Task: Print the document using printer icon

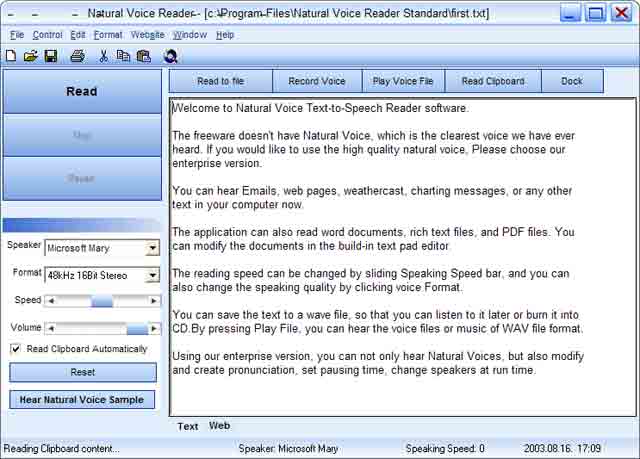Action: pos(78,56)
